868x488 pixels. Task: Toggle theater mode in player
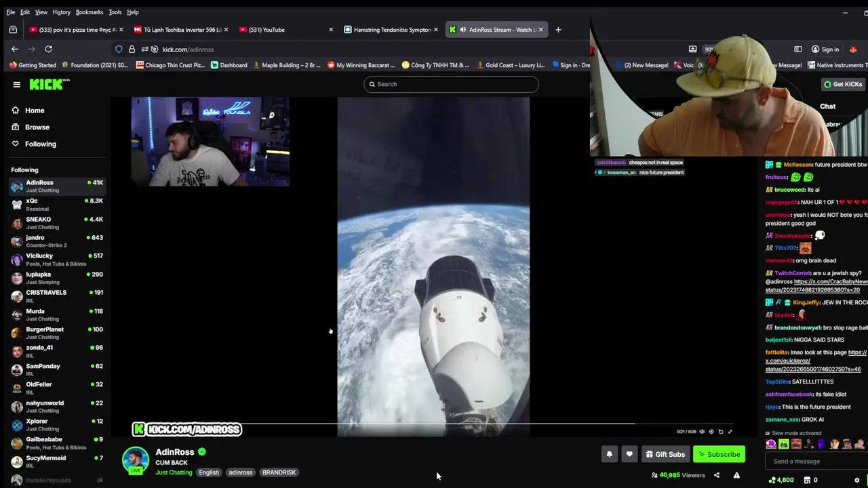721,432
